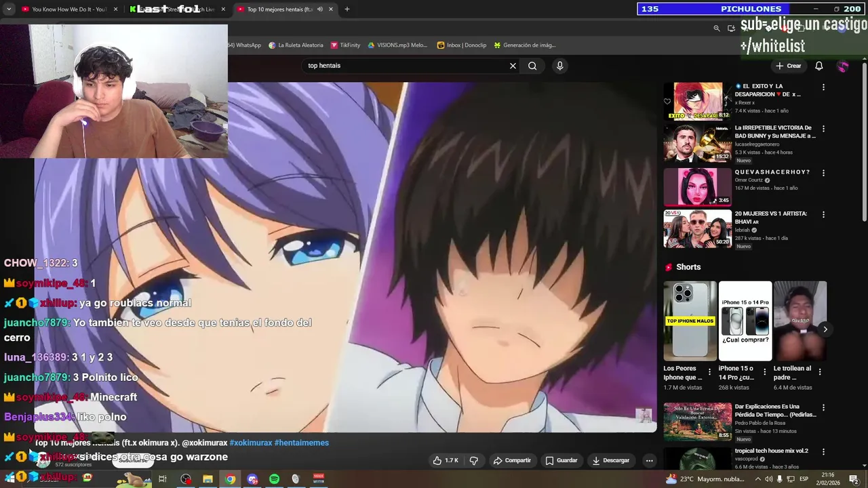Click the browser zoom magnifier icon
Image resolution: width=868 pixels, height=488 pixels.
717,28
